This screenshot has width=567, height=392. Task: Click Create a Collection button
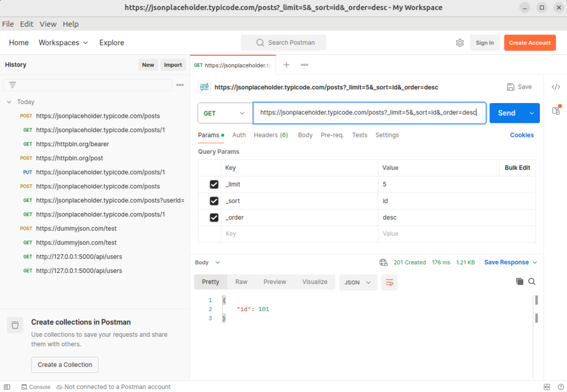[65, 365]
